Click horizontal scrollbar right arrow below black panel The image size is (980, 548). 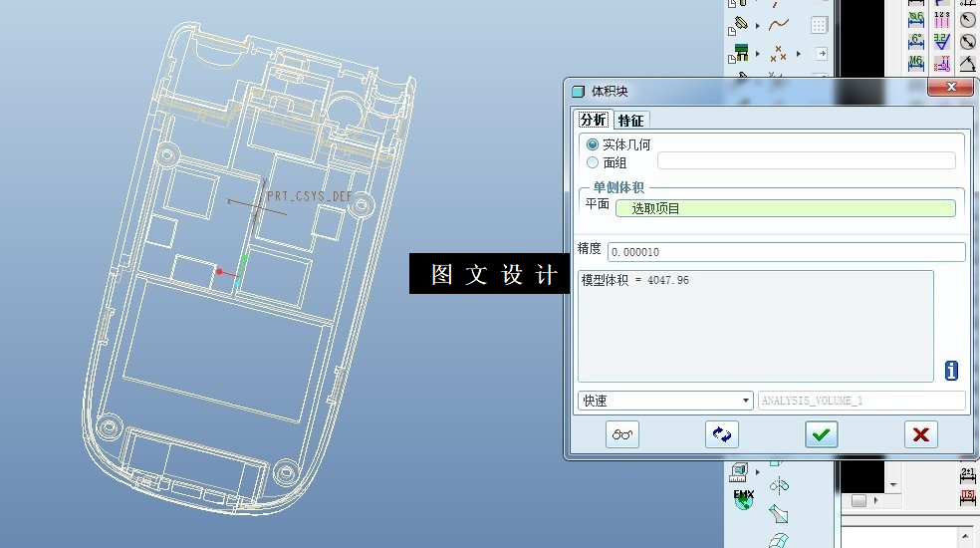[875, 500]
